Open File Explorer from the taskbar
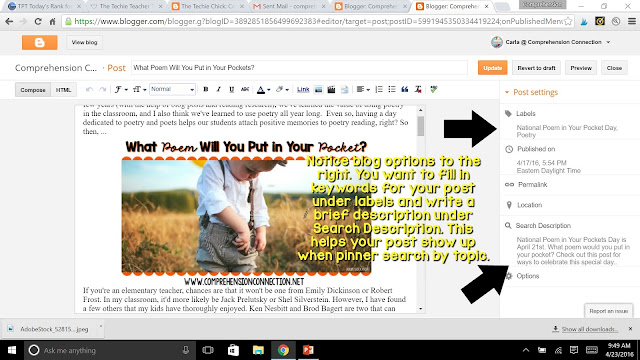 (258, 350)
